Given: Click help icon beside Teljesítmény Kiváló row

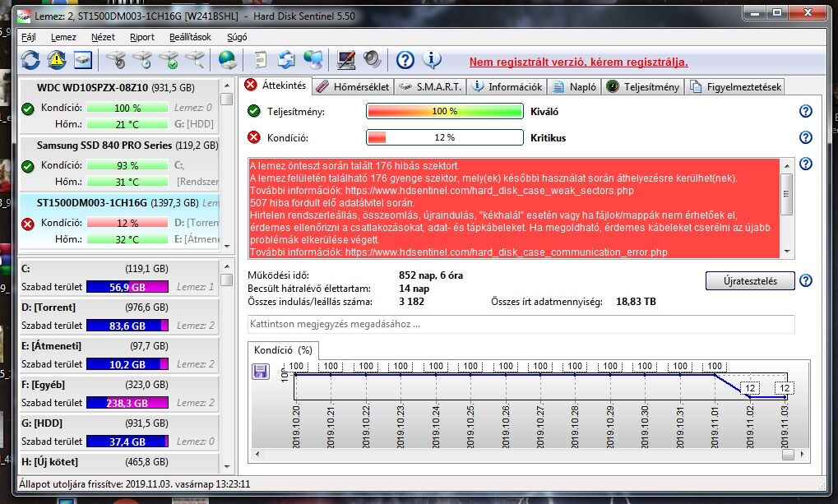Looking at the screenshot, I should point(805,111).
